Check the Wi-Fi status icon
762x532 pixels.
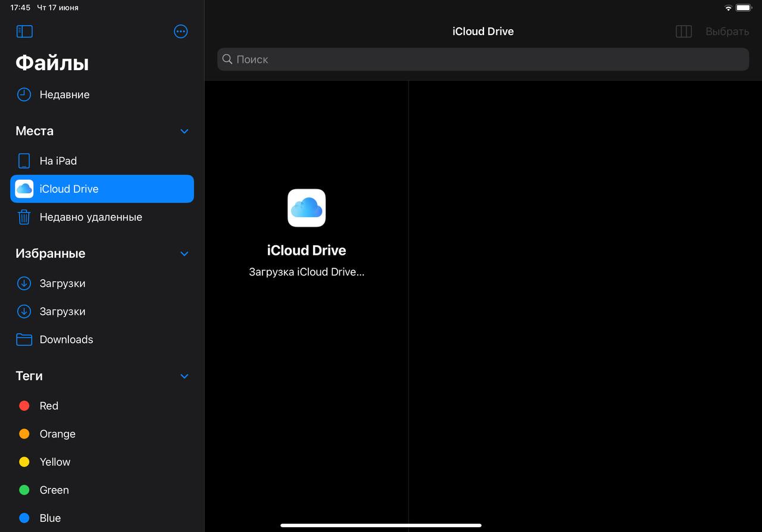[728, 8]
